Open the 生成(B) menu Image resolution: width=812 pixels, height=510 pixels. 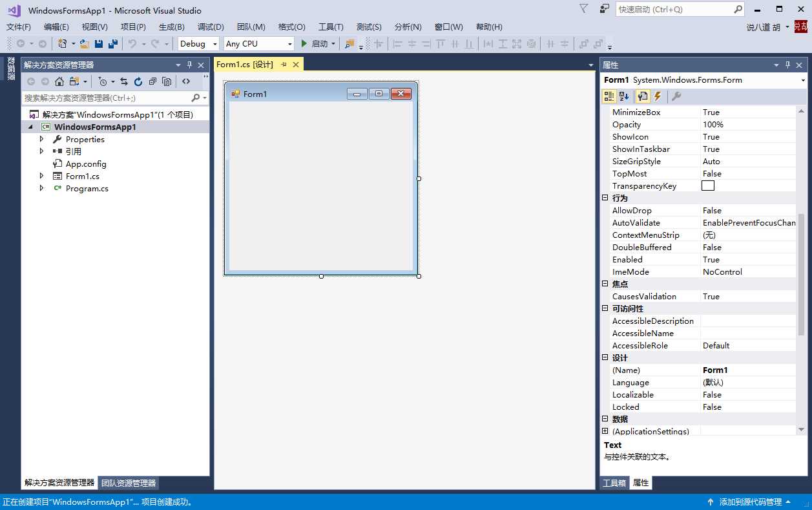[x=172, y=27]
